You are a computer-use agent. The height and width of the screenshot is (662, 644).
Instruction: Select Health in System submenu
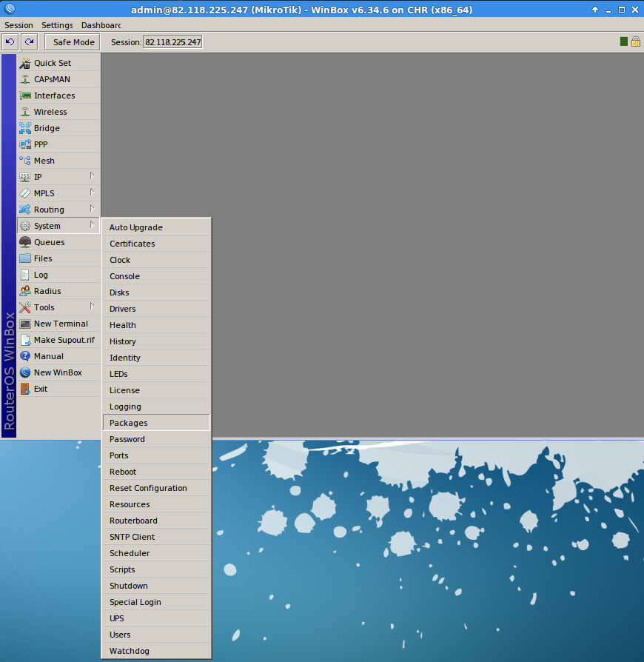[156, 325]
